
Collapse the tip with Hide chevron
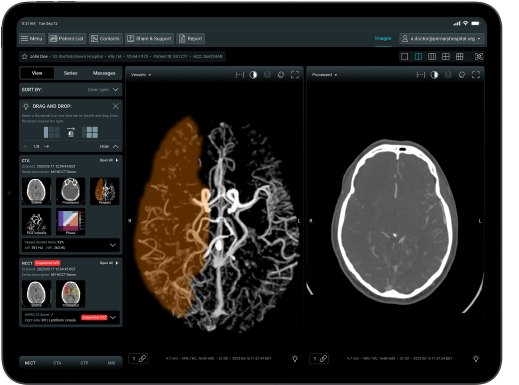(115, 146)
